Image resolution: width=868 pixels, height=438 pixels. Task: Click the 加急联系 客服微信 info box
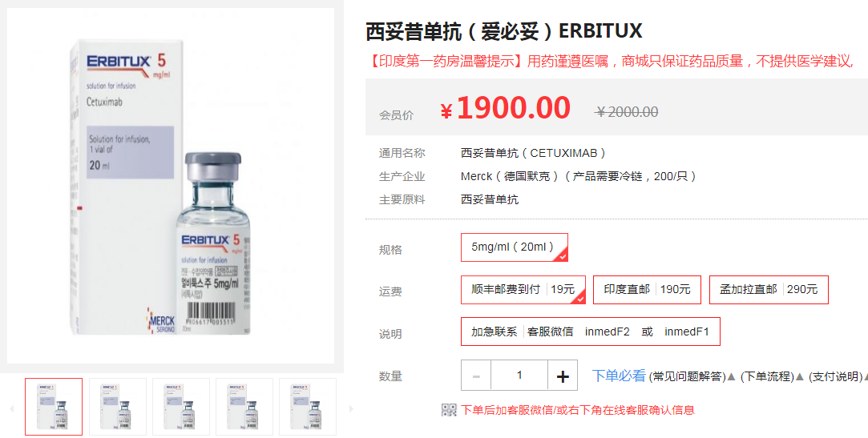click(591, 332)
